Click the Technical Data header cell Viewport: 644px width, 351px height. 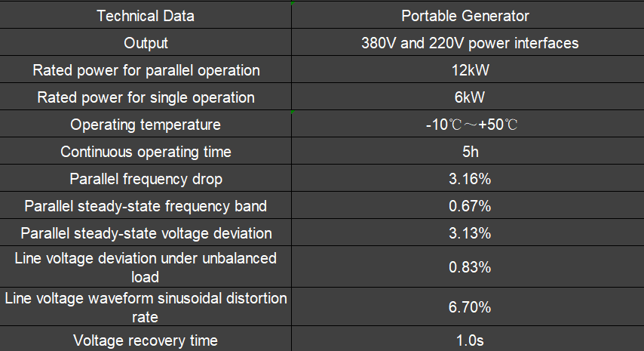pos(146,16)
